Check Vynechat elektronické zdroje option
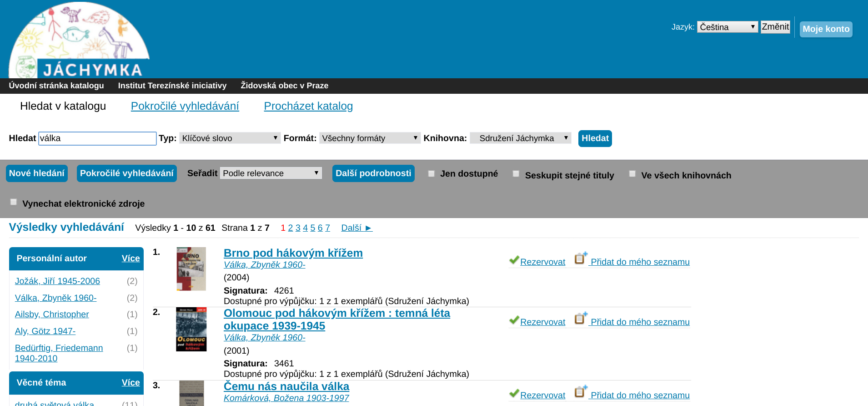Image resolution: width=868 pixels, height=406 pixels. 14,202
